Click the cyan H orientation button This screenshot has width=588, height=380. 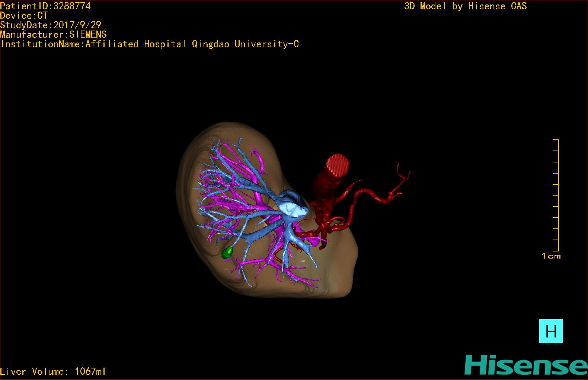point(551,331)
